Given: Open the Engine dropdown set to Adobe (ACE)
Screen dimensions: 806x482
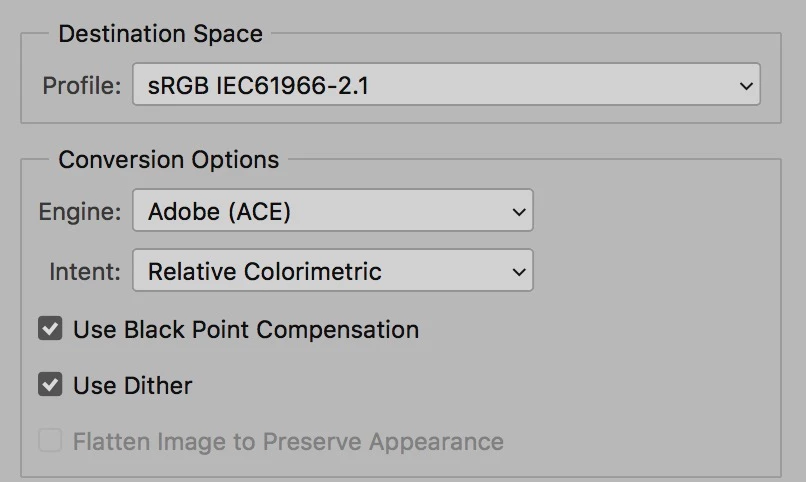Looking at the screenshot, I should [x=332, y=211].
